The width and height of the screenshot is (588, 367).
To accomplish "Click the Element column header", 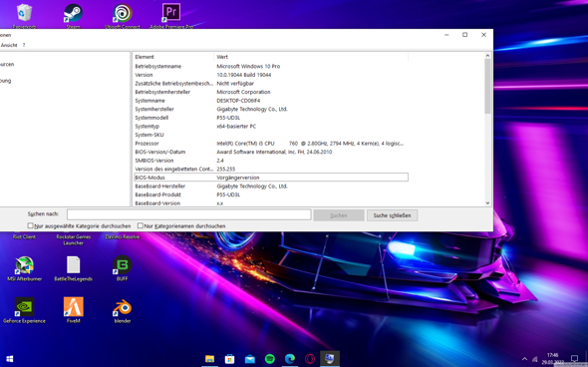I will tap(173, 57).
